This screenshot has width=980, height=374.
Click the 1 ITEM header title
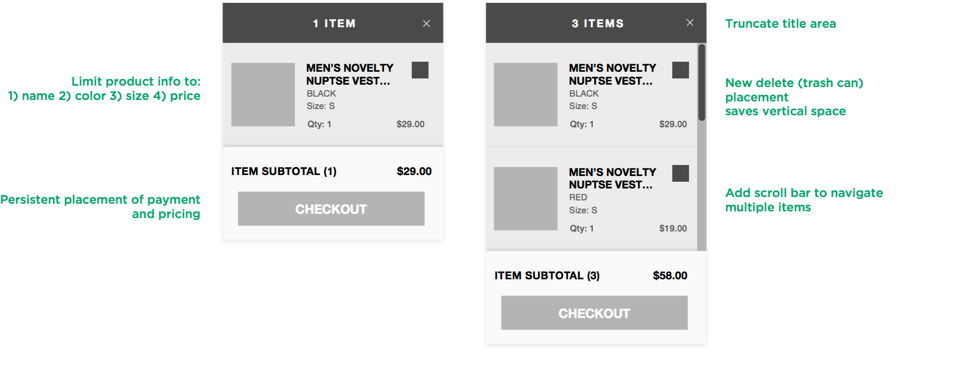coord(334,23)
